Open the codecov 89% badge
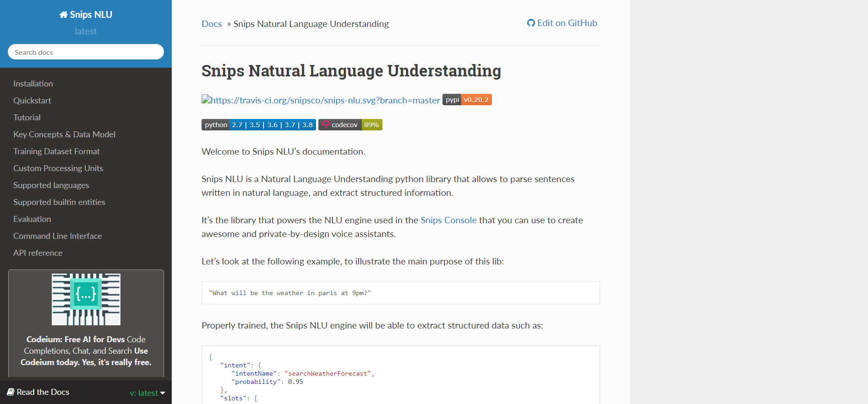 point(350,125)
